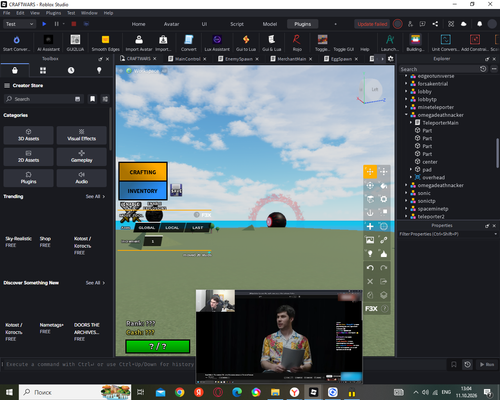Start playtest with the blue play button
The height and width of the screenshot is (400, 500).
(x=44, y=24)
